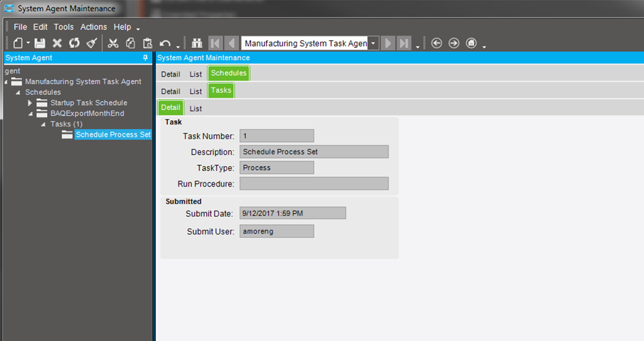This screenshot has height=341, width=644.
Task: Click the Undo arrow icon
Action: (165, 43)
